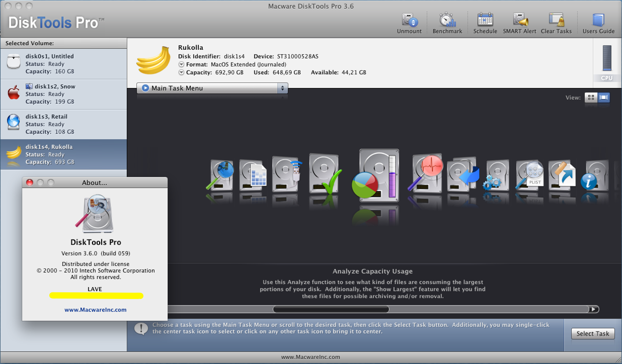Select the magnifier-and-globe disk task icon

tap(221, 175)
